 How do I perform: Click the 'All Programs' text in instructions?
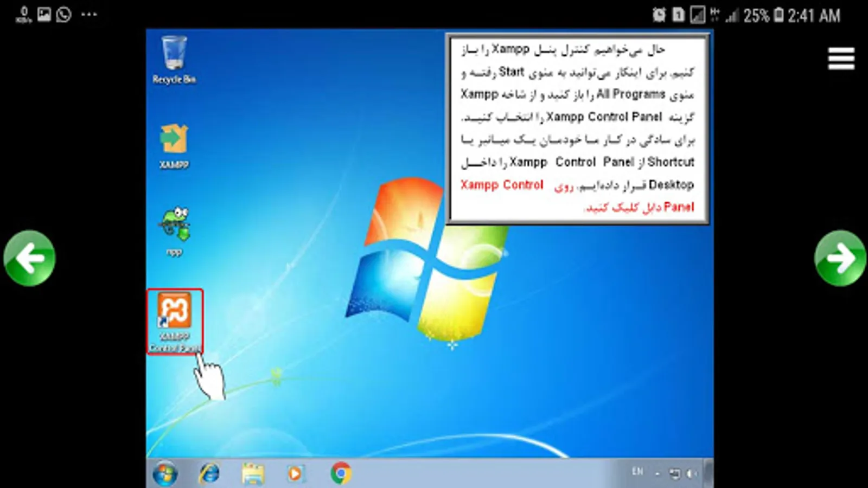click(x=631, y=94)
